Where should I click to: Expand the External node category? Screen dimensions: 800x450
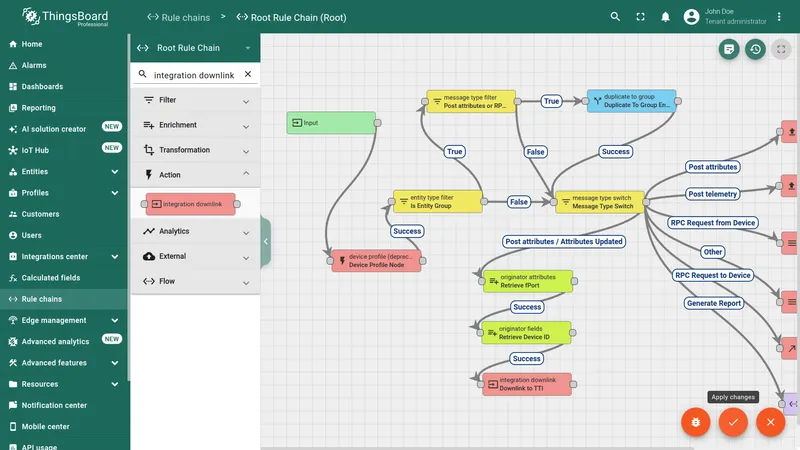pos(195,256)
